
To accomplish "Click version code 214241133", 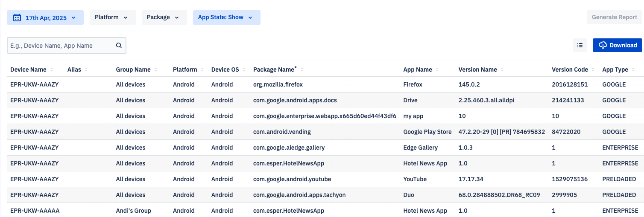I will tap(568, 100).
